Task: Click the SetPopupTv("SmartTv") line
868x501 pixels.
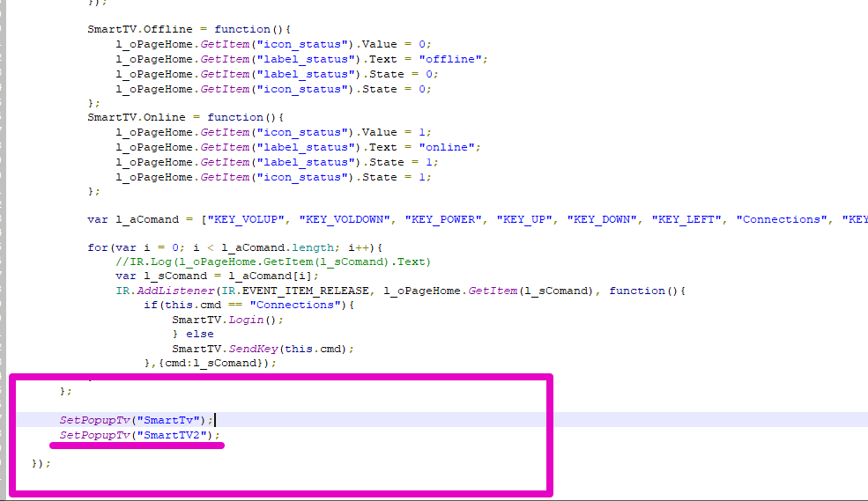Action: [x=135, y=420]
